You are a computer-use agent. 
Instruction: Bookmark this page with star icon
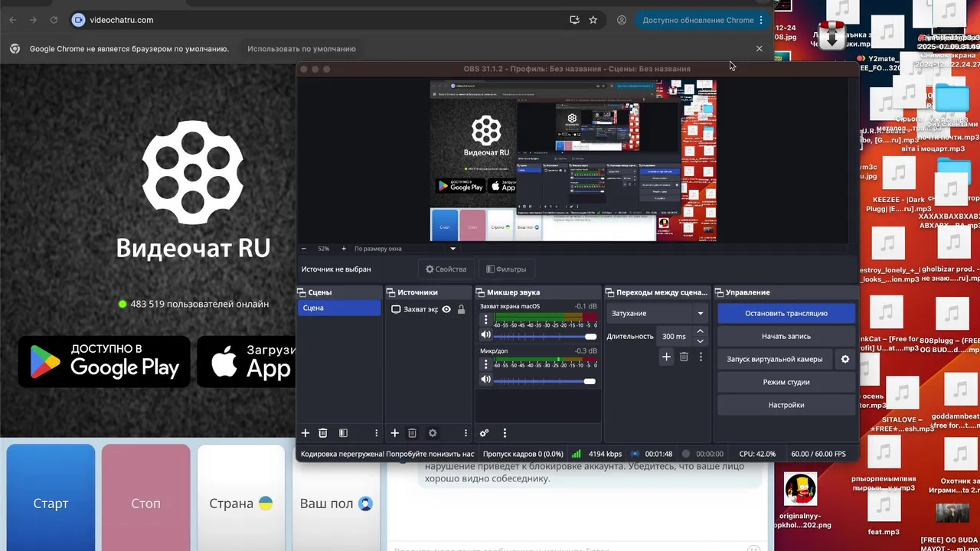593,20
